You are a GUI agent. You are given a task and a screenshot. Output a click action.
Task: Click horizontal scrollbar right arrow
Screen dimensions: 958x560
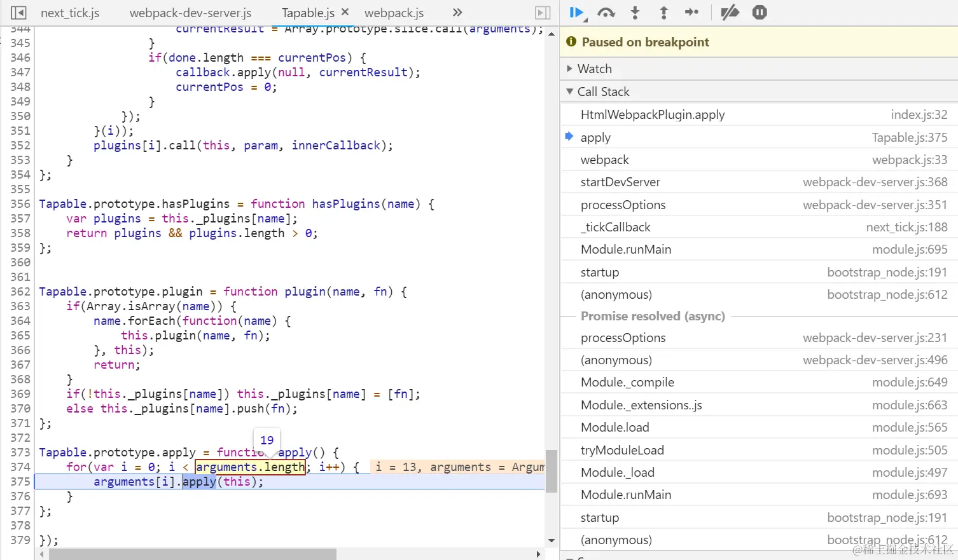pos(539,554)
